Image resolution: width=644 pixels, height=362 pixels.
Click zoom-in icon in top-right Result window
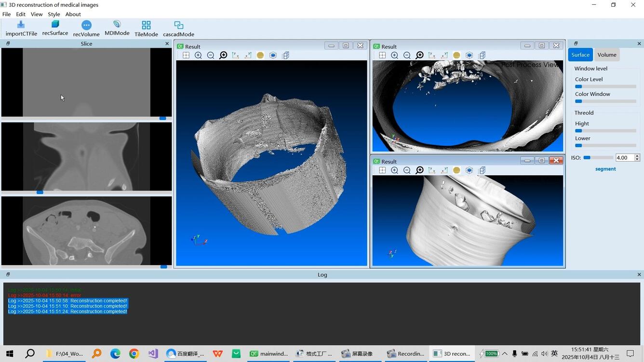[395, 55]
